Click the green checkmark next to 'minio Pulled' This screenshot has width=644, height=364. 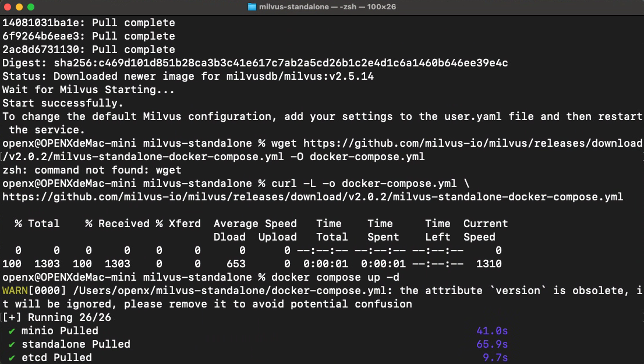12,331
